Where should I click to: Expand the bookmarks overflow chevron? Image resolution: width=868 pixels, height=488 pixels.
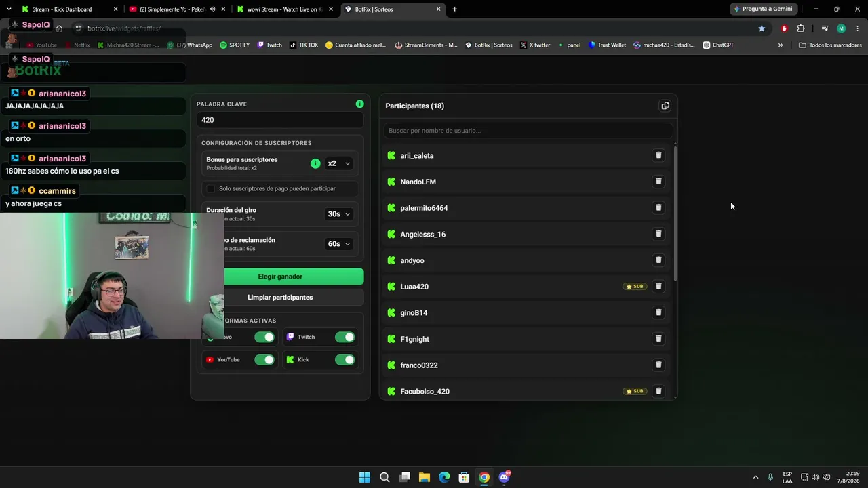781,45
